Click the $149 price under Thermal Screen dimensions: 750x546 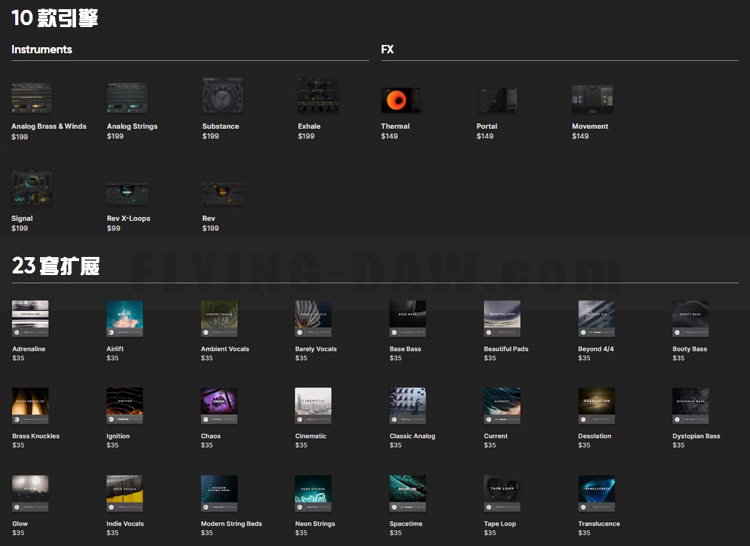(x=389, y=136)
